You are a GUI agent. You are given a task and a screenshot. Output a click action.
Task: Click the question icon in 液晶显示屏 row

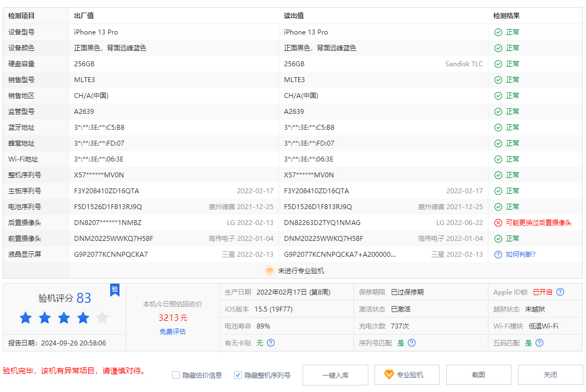[498, 254]
